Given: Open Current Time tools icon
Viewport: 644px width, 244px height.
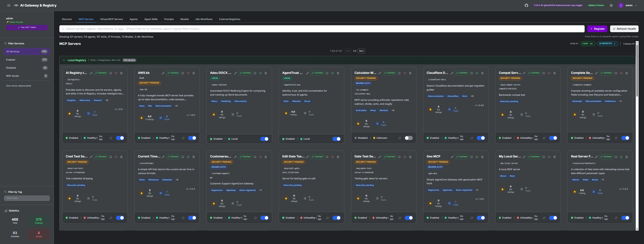Looking at the screenshot, I should click(161, 193).
